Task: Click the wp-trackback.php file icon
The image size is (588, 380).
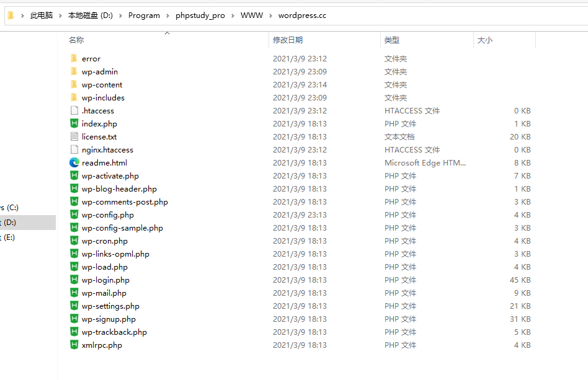Action: point(74,332)
